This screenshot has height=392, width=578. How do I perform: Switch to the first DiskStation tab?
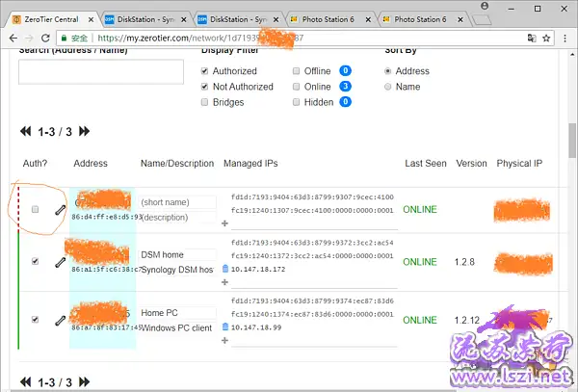(x=145, y=19)
